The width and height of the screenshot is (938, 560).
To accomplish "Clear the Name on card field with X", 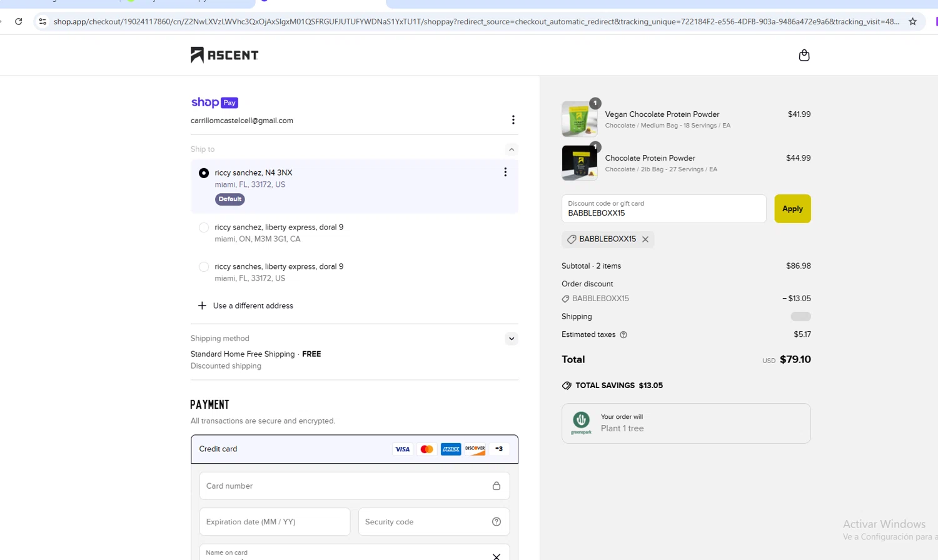I will point(497,556).
